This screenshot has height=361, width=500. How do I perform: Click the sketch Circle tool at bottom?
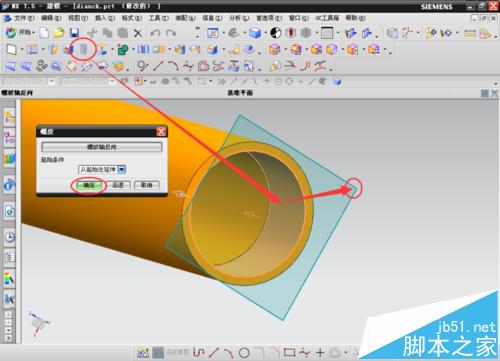(x=244, y=352)
